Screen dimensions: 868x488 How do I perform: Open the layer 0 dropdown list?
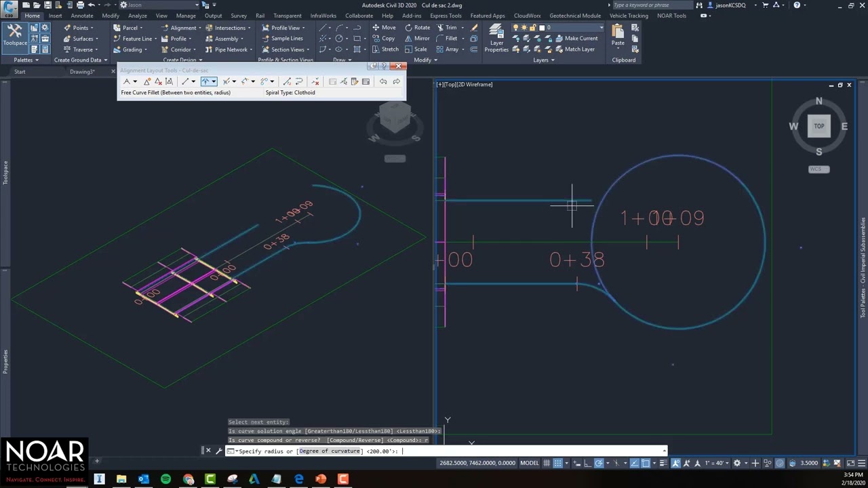pos(601,28)
